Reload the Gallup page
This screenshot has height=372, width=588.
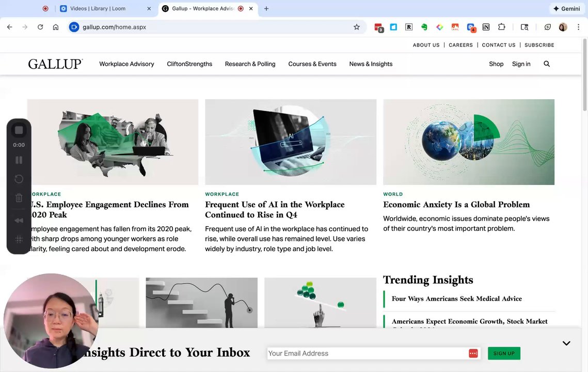click(40, 27)
